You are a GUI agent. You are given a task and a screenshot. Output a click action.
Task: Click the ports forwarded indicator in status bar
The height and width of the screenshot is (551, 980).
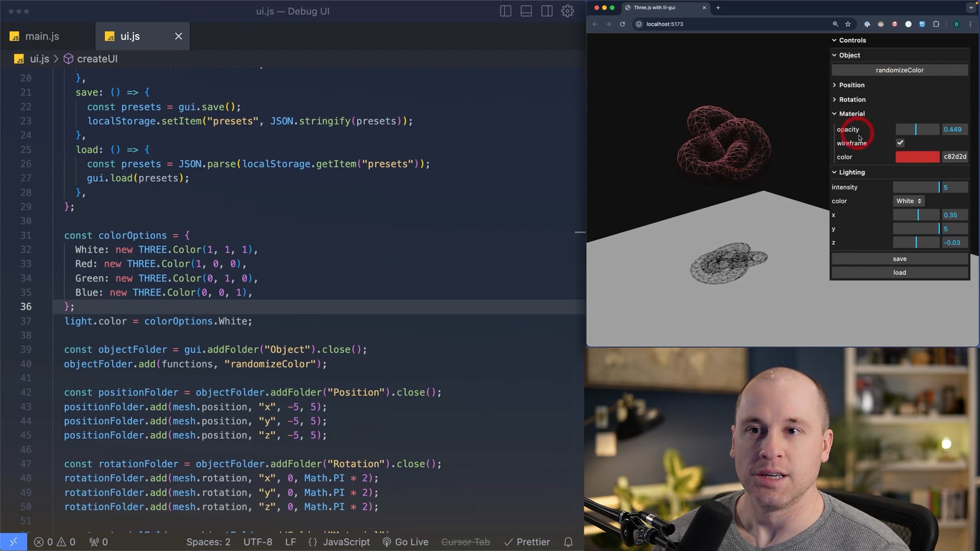pos(99,542)
